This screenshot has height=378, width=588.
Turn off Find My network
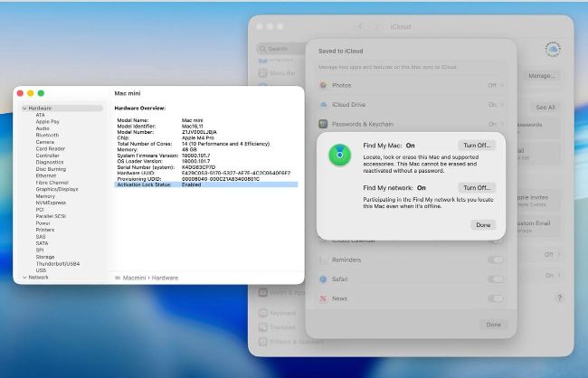click(477, 187)
